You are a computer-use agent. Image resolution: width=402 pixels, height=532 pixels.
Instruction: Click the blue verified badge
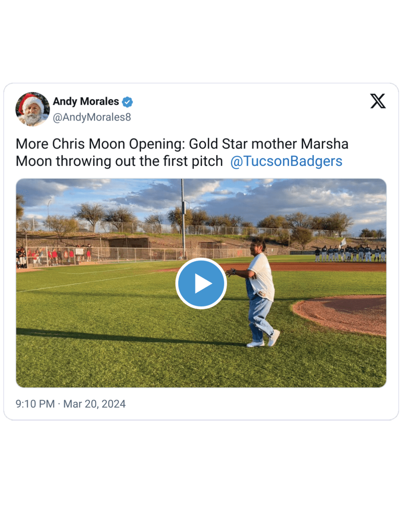pyautogui.click(x=127, y=102)
